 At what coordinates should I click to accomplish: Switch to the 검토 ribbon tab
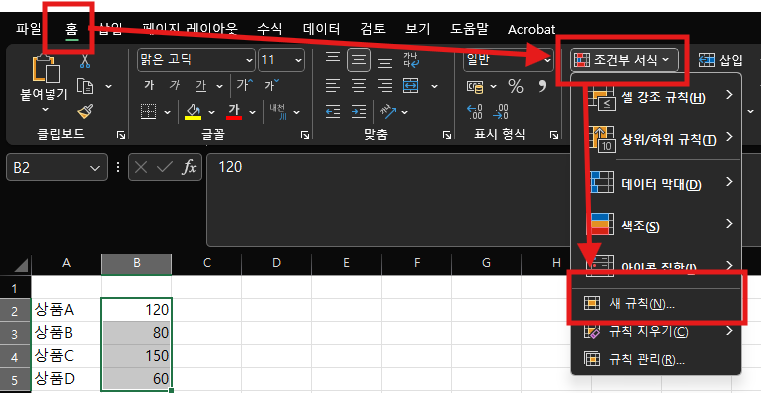click(x=373, y=30)
